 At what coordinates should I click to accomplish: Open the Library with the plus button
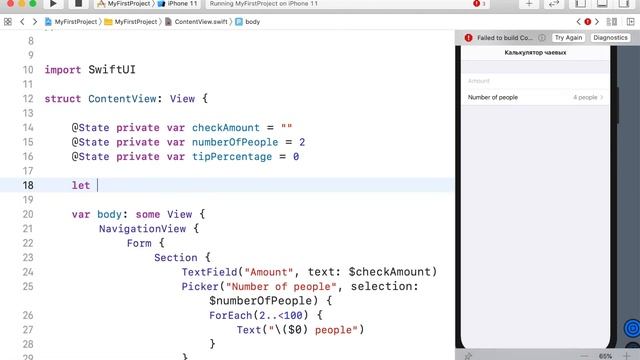[529, 4]
